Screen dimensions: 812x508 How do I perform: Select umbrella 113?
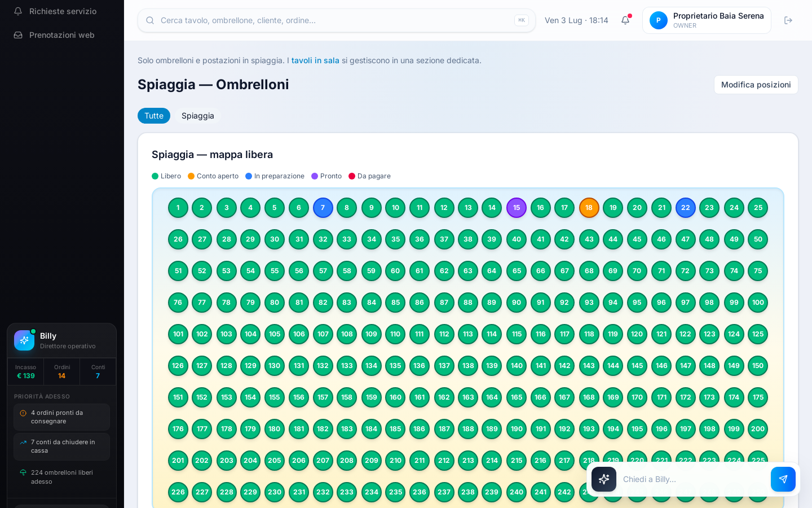pyautogui.click(x=468, y=334)
